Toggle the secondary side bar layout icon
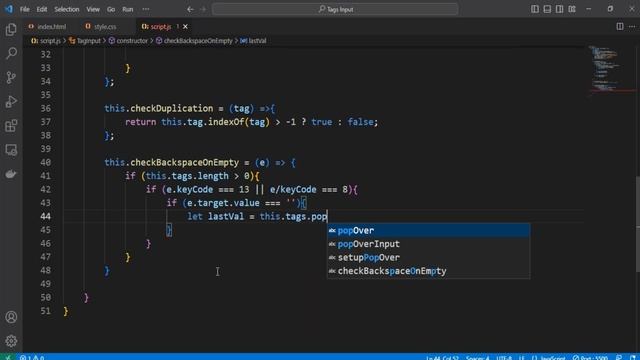640x360 pixels. [x=559, y=9]
